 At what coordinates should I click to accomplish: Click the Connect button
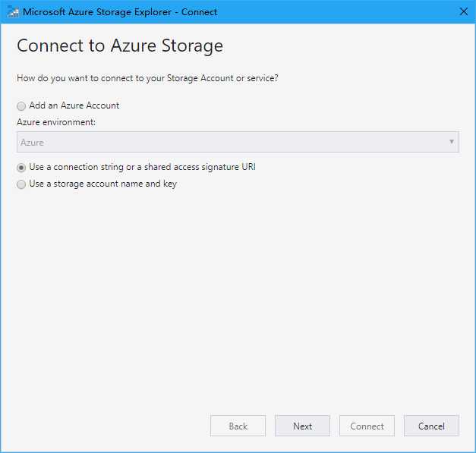tap(367, 426)
